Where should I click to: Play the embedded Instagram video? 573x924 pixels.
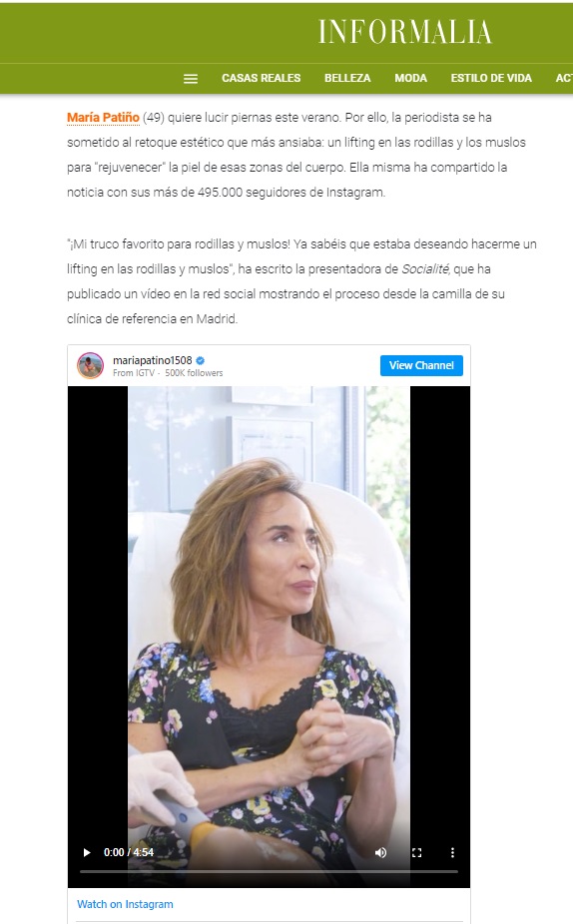[87, 852]
